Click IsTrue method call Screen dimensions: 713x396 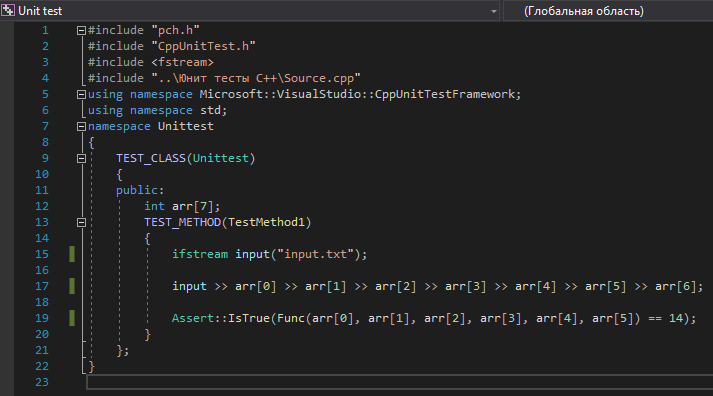click(249, 318)
